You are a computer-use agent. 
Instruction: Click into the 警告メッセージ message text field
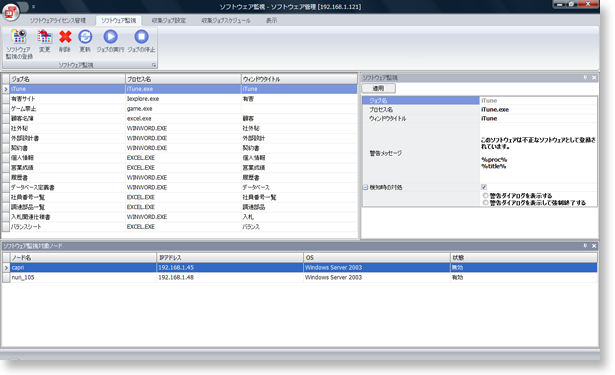pos(538,153)
